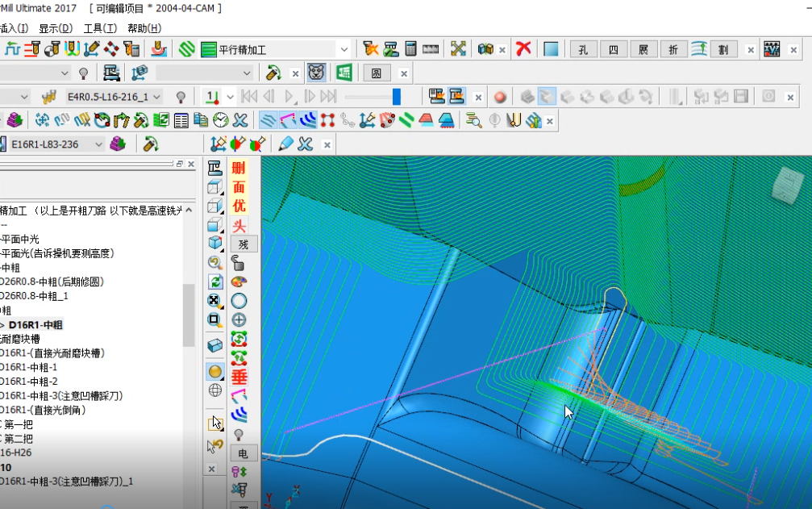
Task: Click the red X delete icon
Action: (x=523, y=48)
